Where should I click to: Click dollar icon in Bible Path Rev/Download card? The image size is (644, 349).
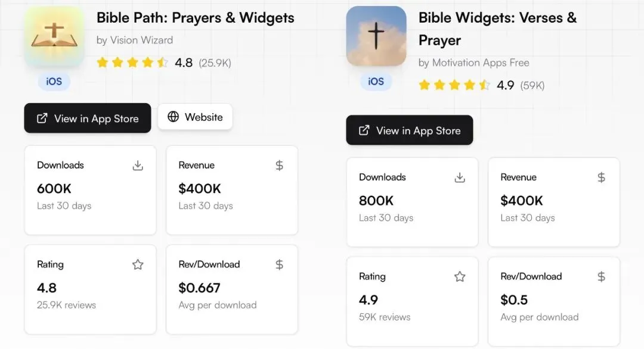[279, 264]
